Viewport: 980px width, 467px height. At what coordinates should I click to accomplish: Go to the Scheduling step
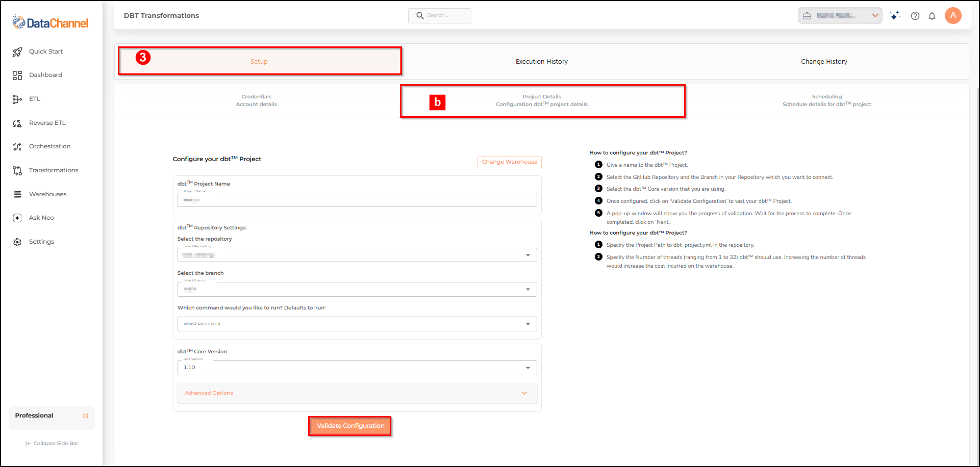click(x=827, y=100)
